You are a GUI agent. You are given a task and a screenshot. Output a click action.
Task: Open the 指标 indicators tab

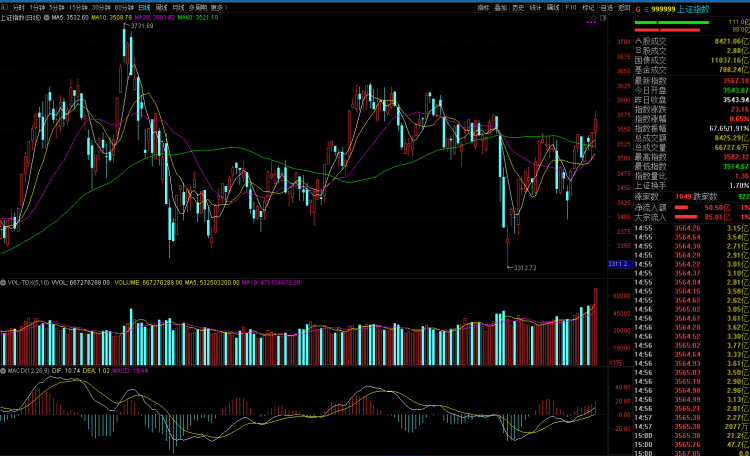[483, 7]
